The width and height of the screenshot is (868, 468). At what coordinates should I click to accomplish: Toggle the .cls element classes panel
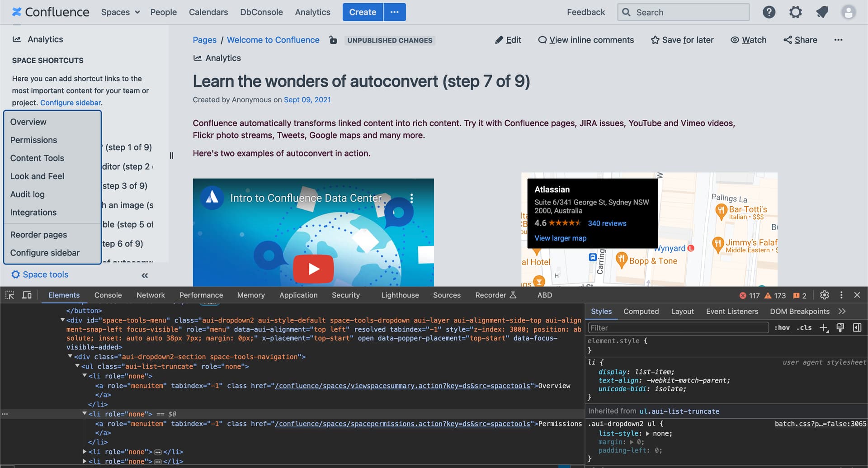tap(804, 328)
